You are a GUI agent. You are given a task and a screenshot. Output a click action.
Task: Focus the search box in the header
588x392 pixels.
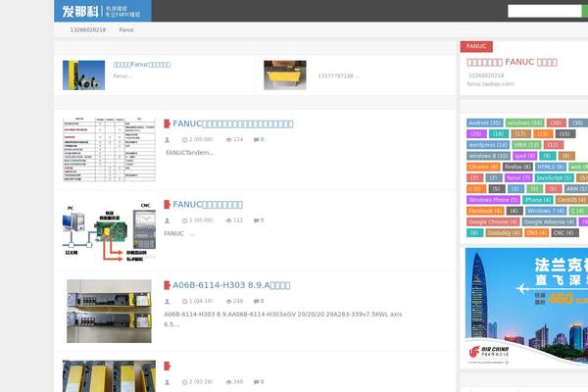(544, 11)
